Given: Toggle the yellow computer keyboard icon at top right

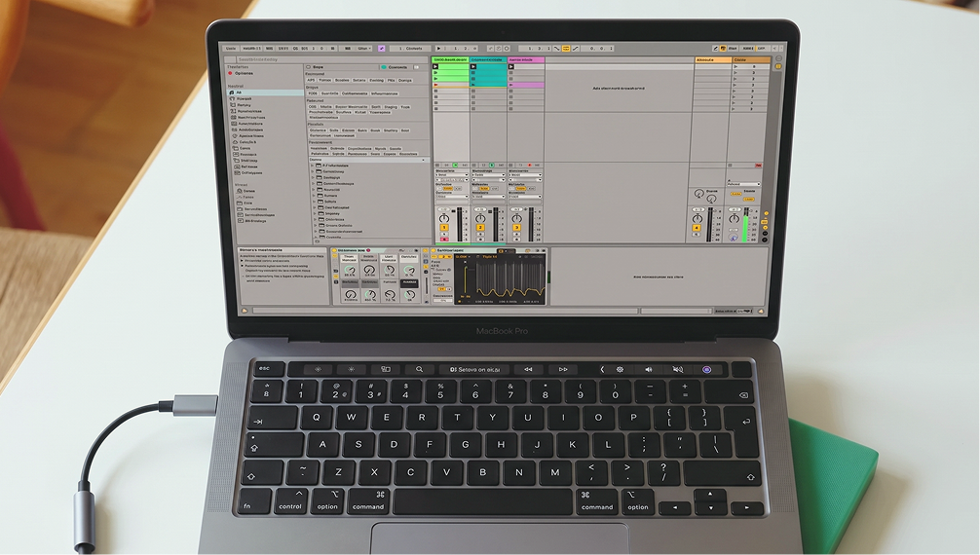Looking at the screenshot, I should click(723, 48).
